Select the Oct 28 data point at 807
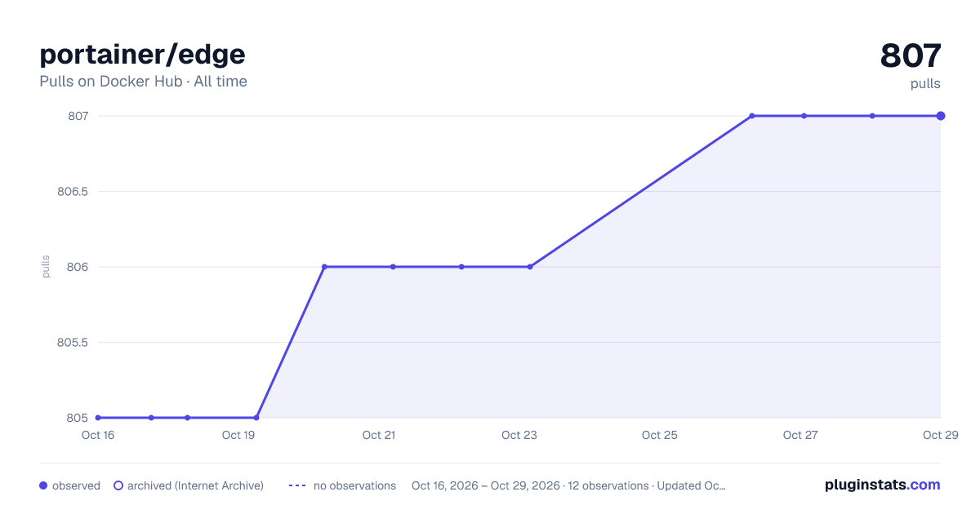Viewport: 980px width, 514px height. 872,116
